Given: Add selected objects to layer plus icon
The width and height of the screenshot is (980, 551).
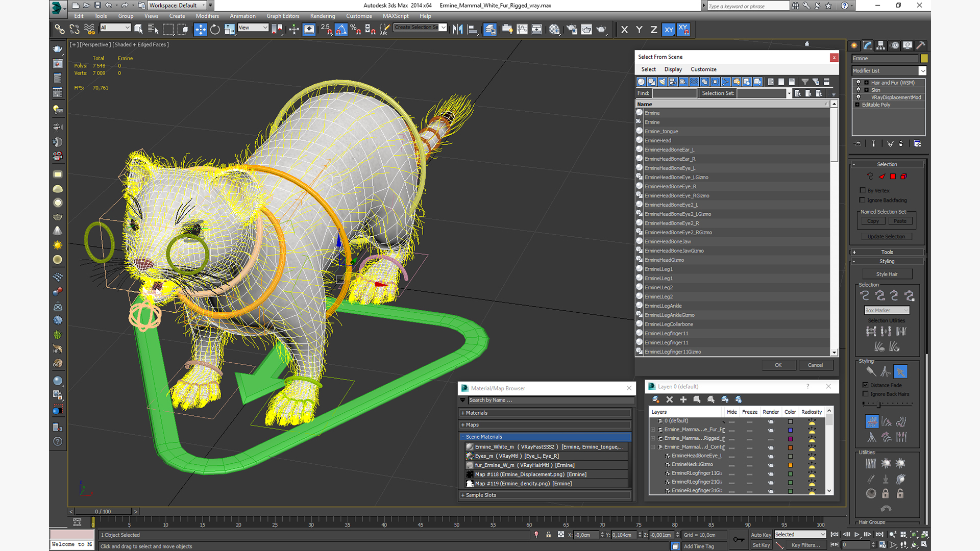Looking at the screenshot, I should tap(683, 399).
